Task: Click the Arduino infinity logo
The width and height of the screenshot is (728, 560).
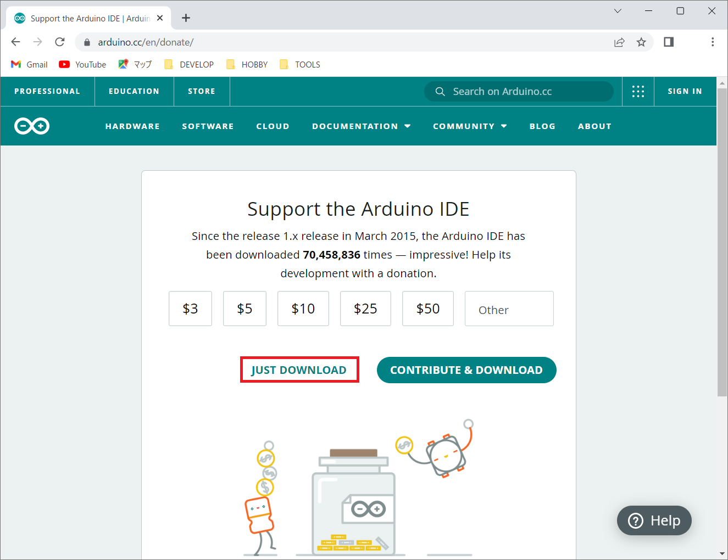Action: tap(31, 126)
